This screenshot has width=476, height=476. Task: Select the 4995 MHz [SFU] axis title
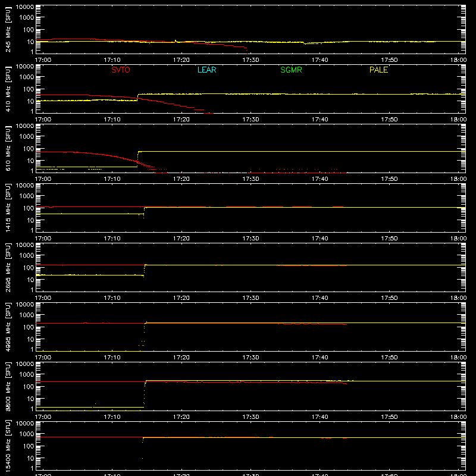(x=8, y=327)
